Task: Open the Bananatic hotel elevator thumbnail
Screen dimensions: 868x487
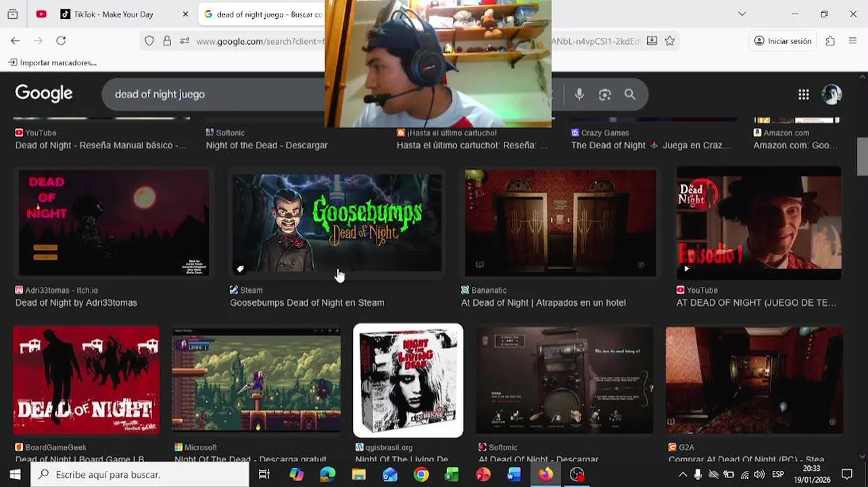Action: click(560, 223)
